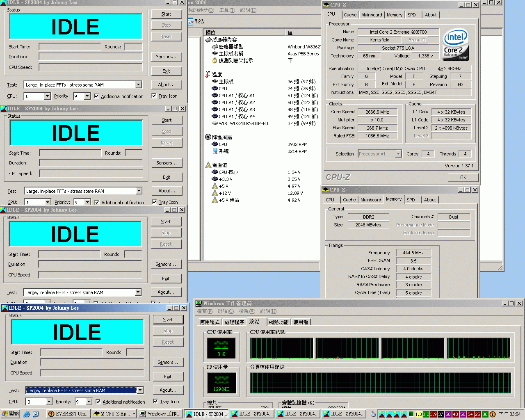The height and width of the screenshot is (420, 525).
Task: Click the +12 V voltage row icon
Action: click(x=215, y=193)
